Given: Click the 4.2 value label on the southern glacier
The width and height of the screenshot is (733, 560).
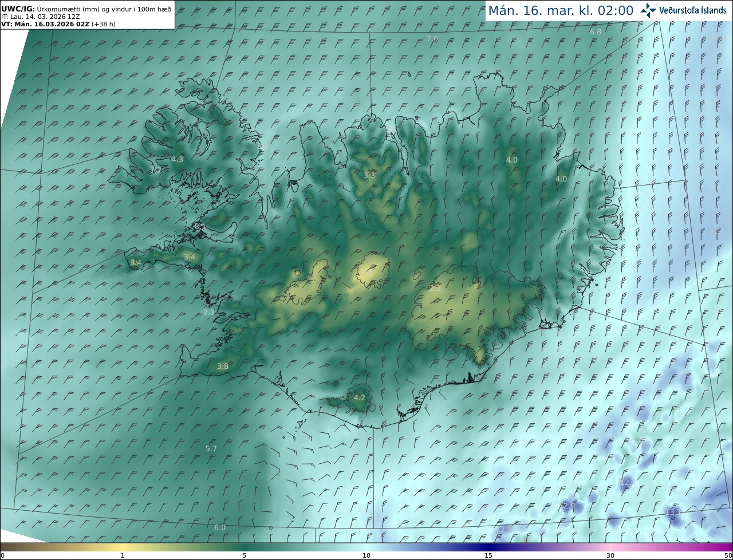Looking at the screenshot, I should click(360, 397).
